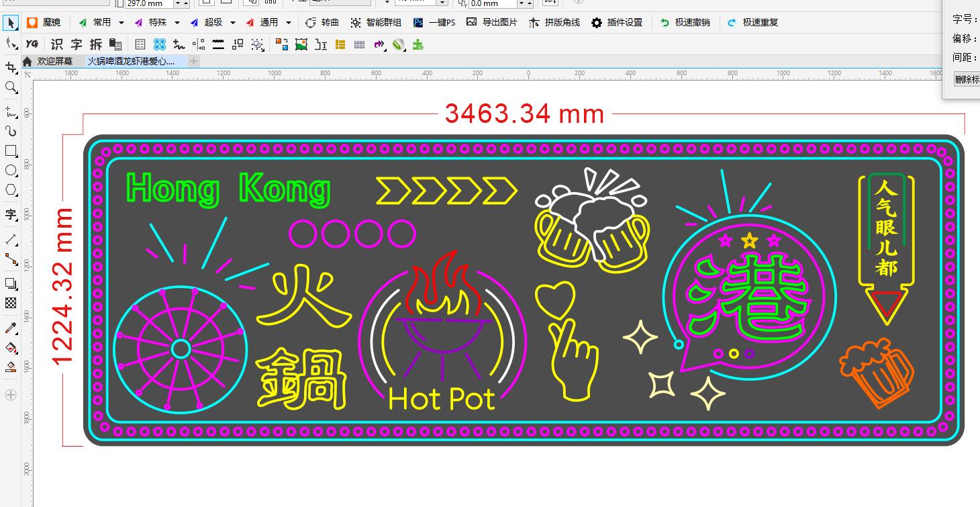Open 插件设置 plugin settings
The height and width of the screenshot is (507, 980).
click(617, 22)
